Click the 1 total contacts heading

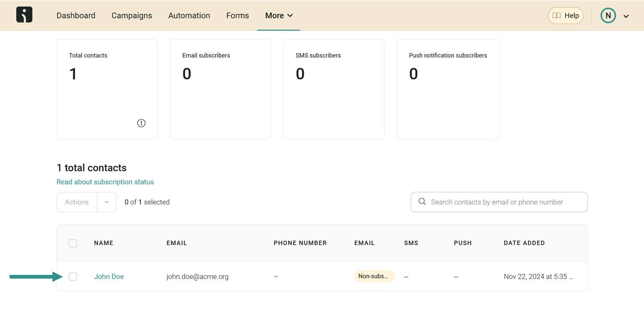[x=91, y=168]
